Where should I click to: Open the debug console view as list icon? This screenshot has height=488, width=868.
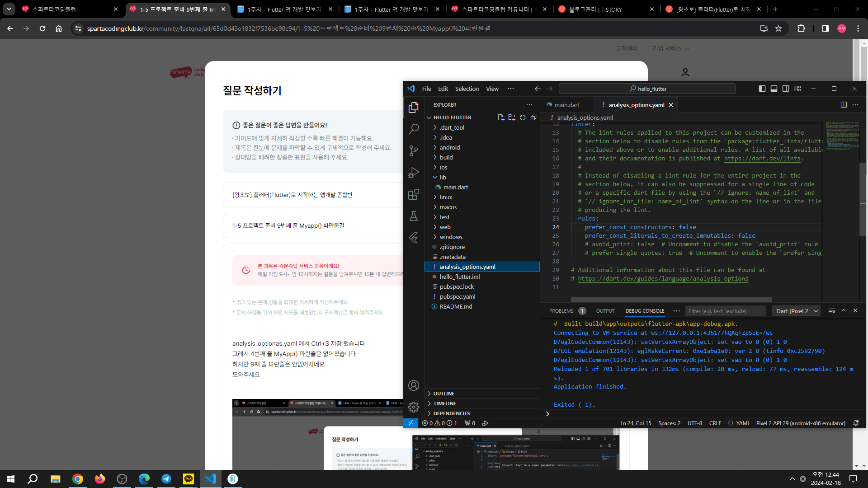(831, 311)
